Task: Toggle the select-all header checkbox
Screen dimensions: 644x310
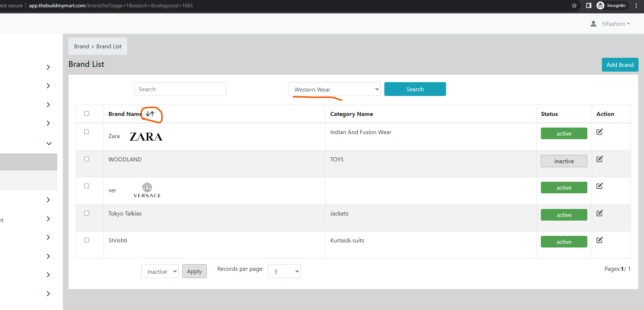Action: pos(86,113)
